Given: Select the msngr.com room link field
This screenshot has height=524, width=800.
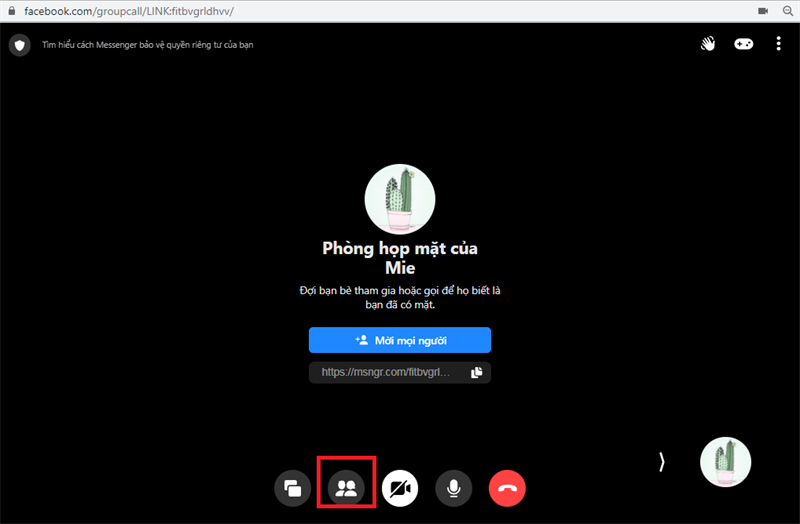Looking at the screenshot, I should pyautogui.click(x=400, y=372).
